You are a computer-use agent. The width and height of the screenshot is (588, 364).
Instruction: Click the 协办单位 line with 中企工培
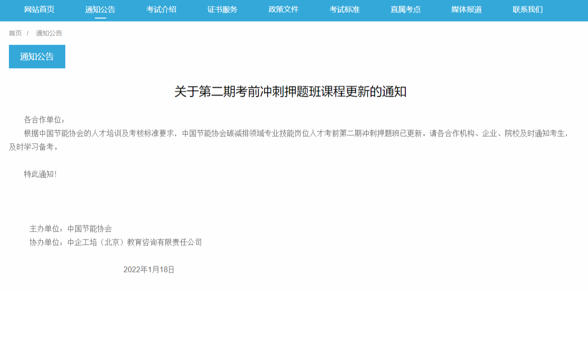116,242
